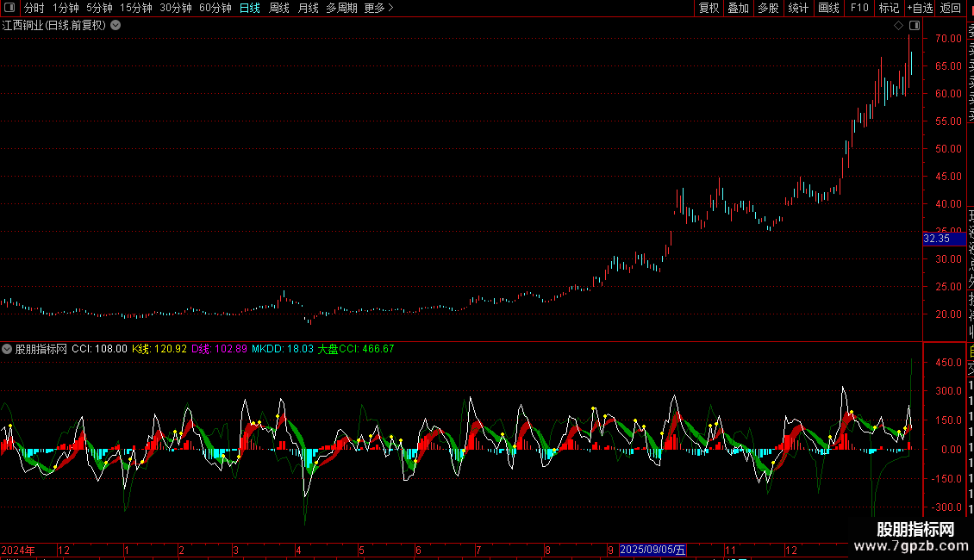Toggle the right info panel icon
Screen dimensions: 974x560
coord(915,26)
